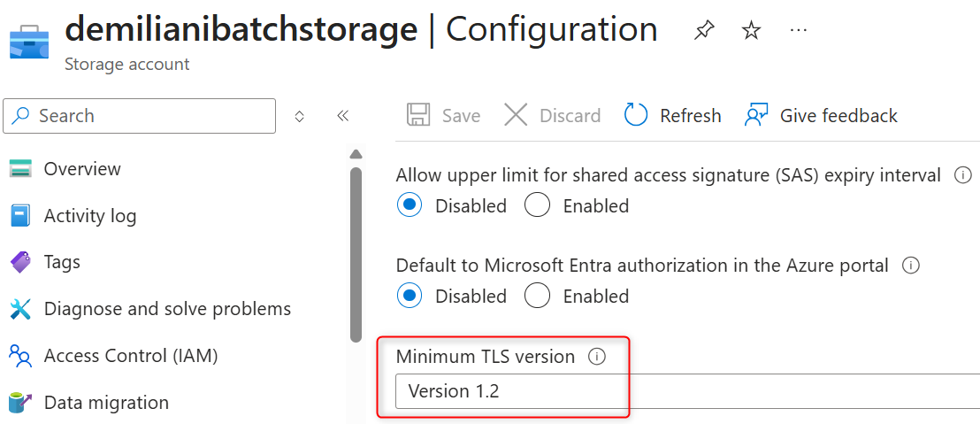The image size is (980, 424).
Task: Mark storage account as favorite star
Action: 751,31
